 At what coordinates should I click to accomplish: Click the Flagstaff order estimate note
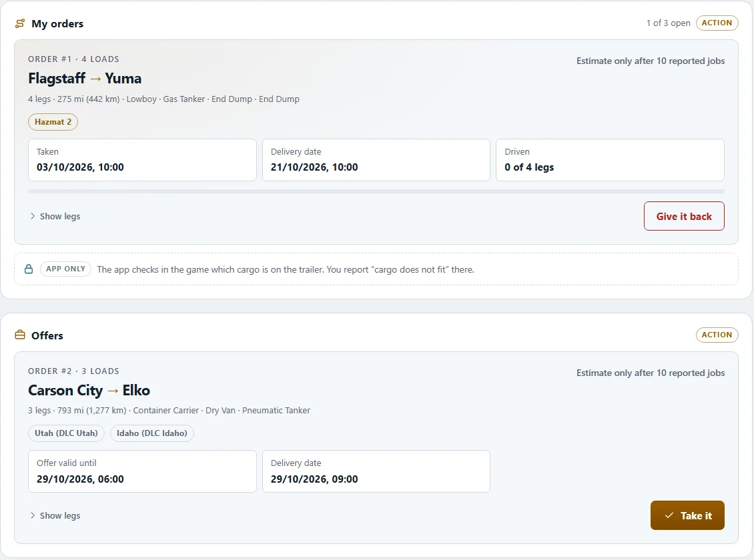pos(651,61)
